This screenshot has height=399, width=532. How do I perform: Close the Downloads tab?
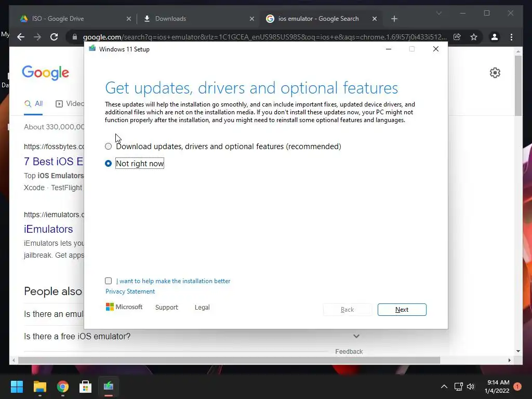click(252, 19)
